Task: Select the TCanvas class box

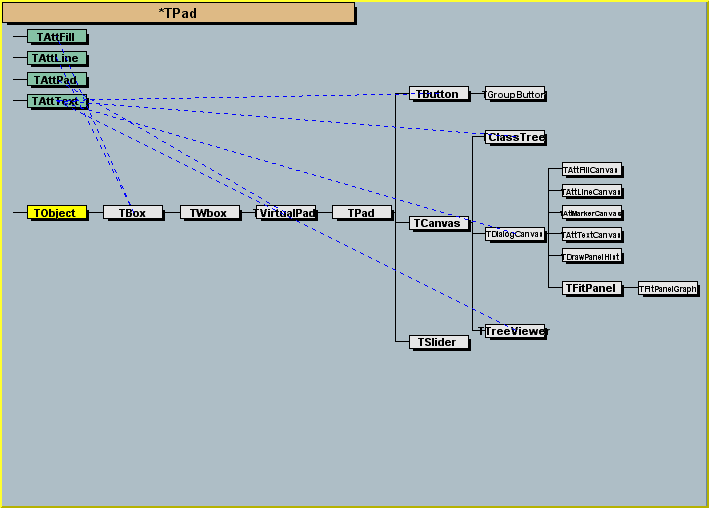Action: tap(439, 224)
